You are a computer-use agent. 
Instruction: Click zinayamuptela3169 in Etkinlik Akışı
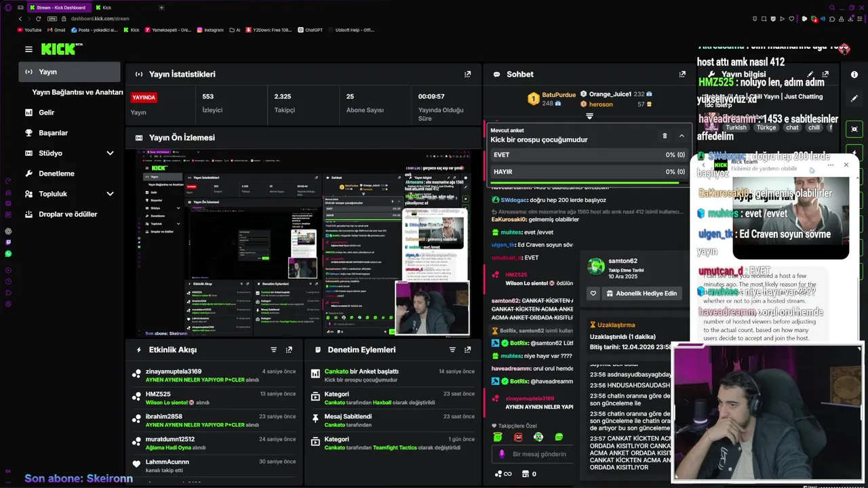[174, 371]
